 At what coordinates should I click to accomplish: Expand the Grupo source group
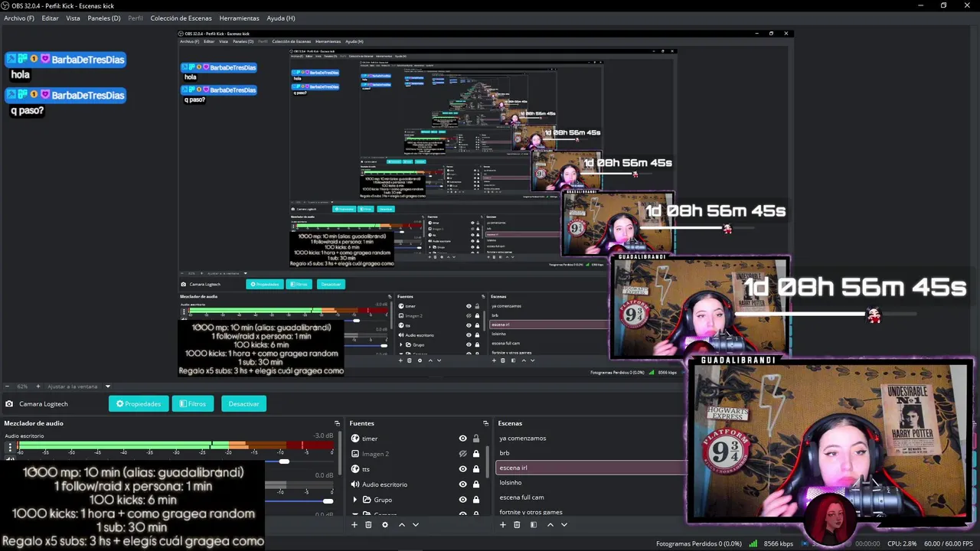[x=354, y=500]
